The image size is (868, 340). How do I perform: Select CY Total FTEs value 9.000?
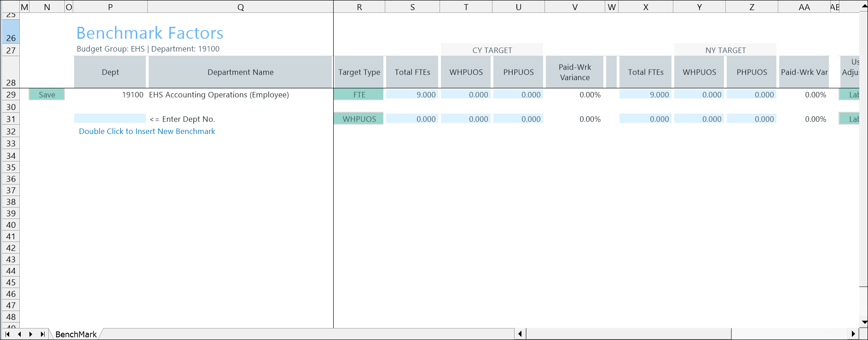[412, 95]
